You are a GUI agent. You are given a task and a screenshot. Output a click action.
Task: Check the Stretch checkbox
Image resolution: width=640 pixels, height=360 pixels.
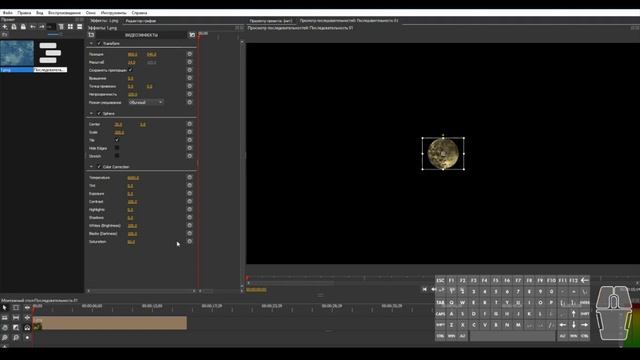point(117,156)
